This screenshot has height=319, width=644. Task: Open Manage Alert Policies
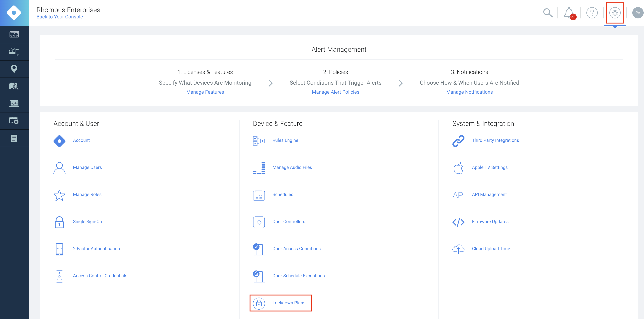336,92
